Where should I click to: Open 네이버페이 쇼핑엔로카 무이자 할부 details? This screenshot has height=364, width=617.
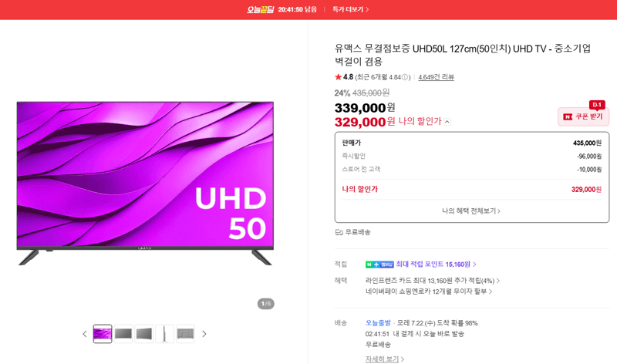coord(429,292)
